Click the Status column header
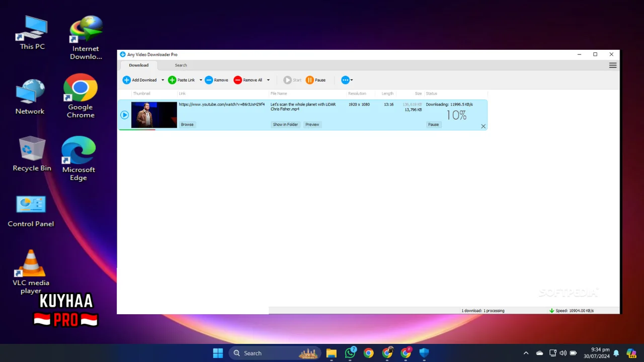 click(x=431, y=94)
